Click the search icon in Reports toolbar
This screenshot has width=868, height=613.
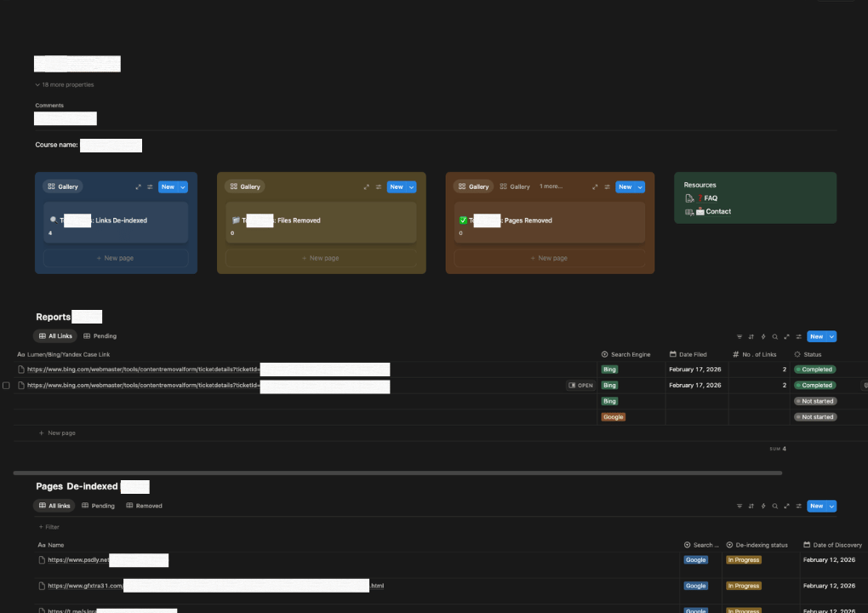(x=775, y=336)
